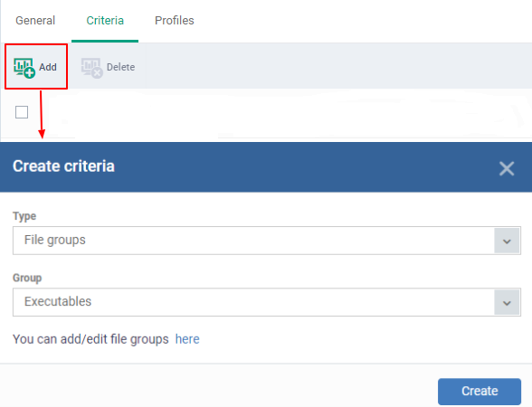
Task: Close the Create criteria dialog
Action: tap(507, 168)
